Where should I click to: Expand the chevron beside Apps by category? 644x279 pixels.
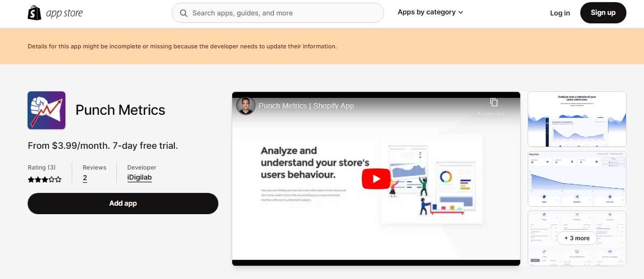point(461,12)
